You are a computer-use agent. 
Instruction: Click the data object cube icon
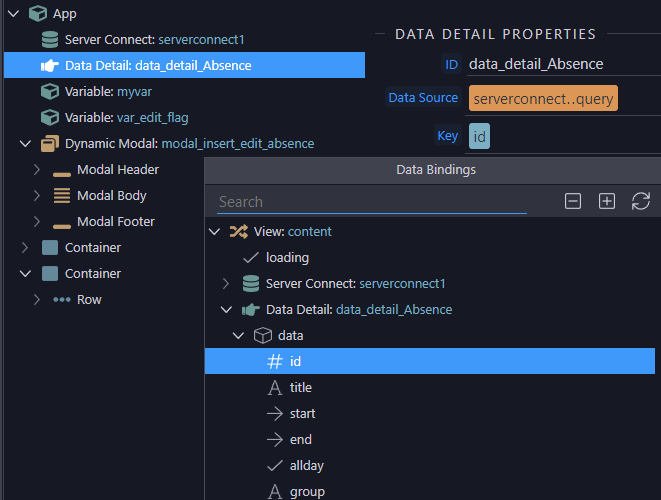[263, 336]
